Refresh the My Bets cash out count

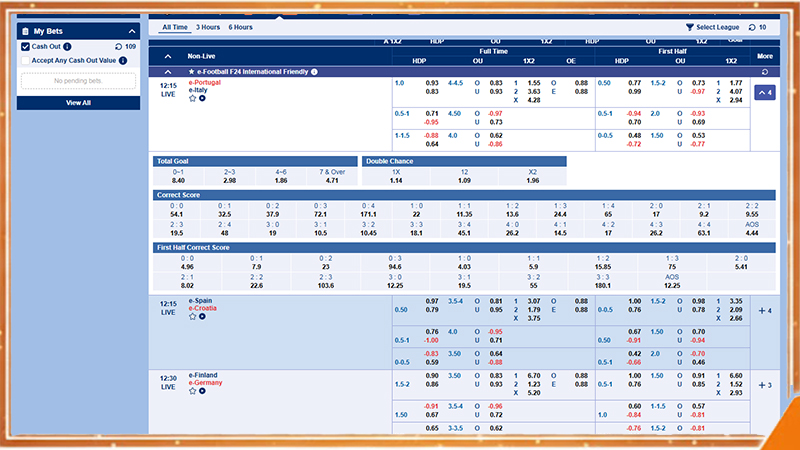coord(119,46)
